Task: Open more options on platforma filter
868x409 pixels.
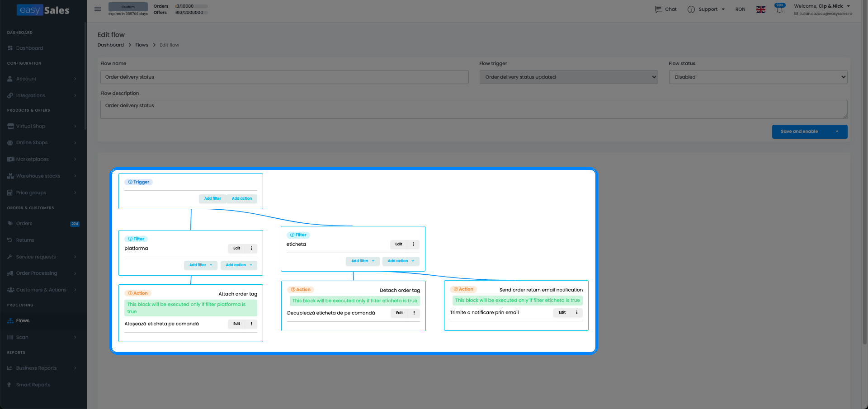Action: (x=251, y=248)
